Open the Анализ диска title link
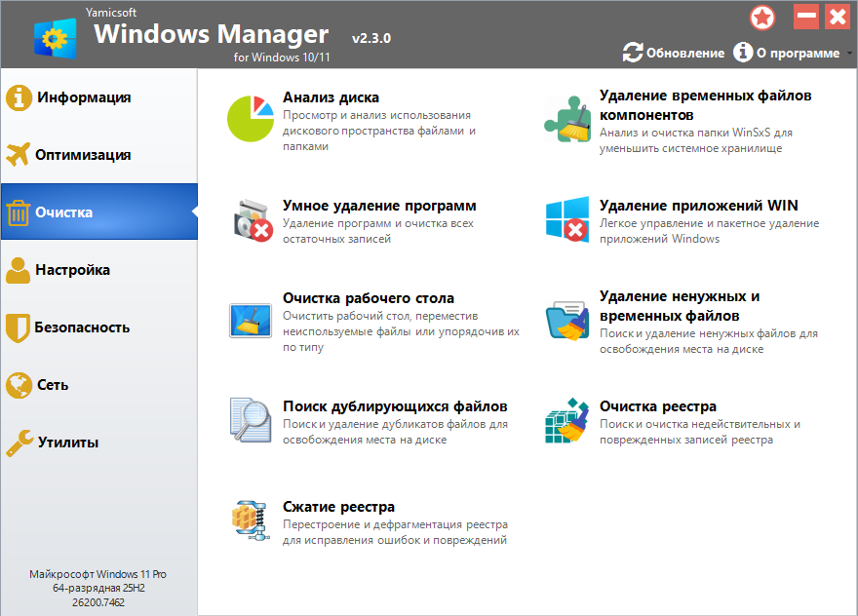The width and height of the screenshot is (858, 616). [331, 97]
